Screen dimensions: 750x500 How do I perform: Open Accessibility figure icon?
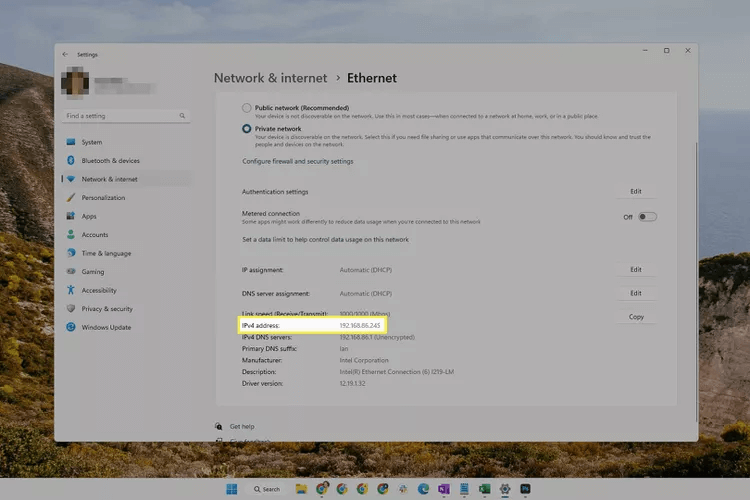(x=71, y=290)
